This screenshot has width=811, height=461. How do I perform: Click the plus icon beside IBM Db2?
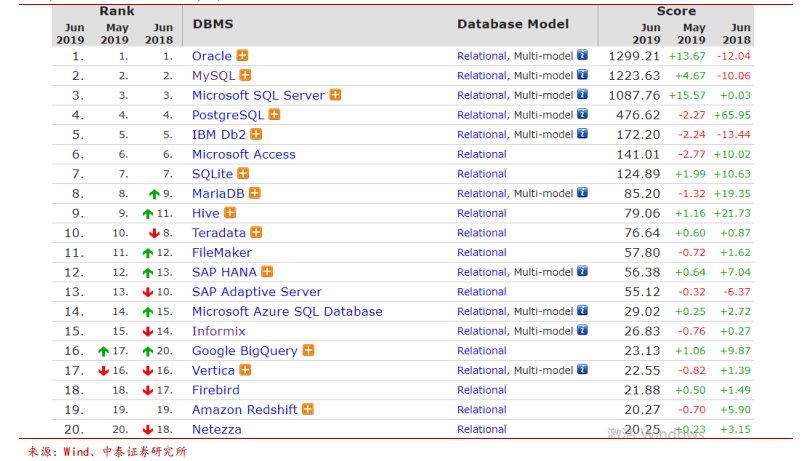(256, 134)
